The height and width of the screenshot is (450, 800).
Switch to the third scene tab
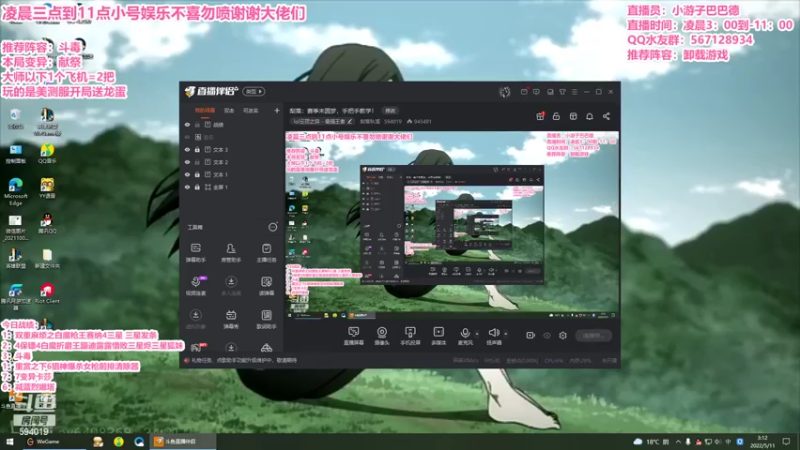click(x=251, y=110)
